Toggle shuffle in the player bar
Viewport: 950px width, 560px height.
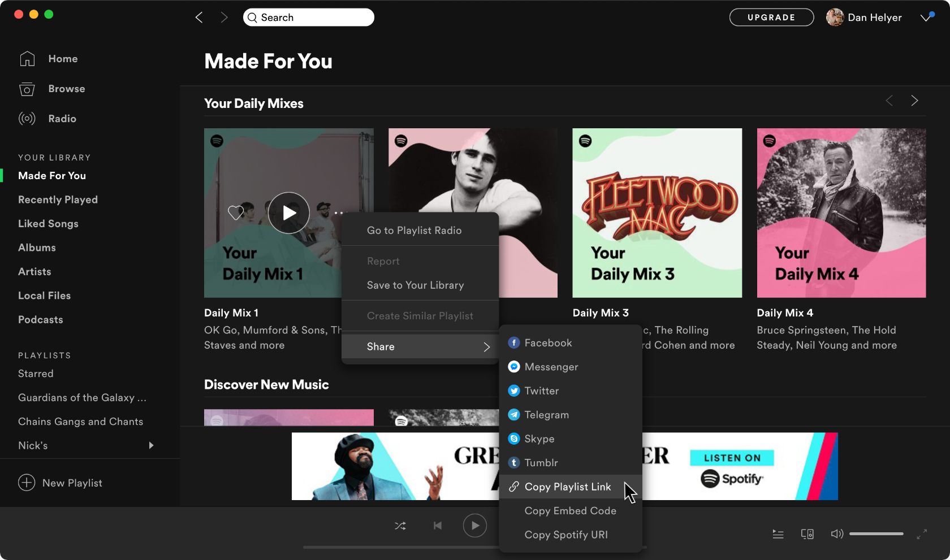[400, 526]
